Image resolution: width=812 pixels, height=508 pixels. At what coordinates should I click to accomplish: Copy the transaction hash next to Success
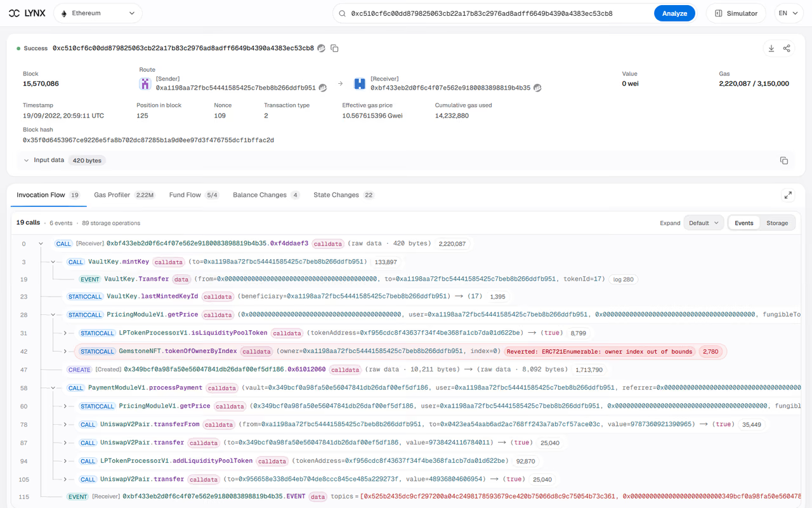pos(334,48)
